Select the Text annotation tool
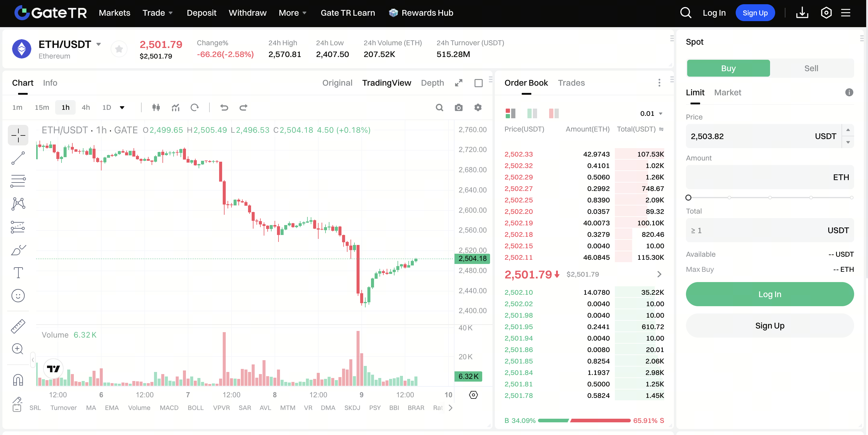This screenshot has height=435, width=868. click(x=18, y=272)
